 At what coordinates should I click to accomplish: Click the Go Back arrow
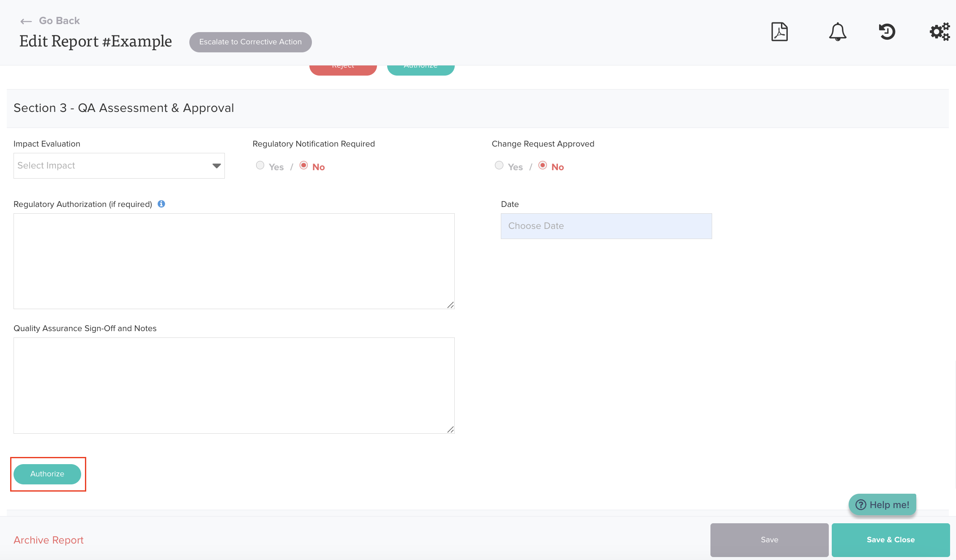pos(26,21)
